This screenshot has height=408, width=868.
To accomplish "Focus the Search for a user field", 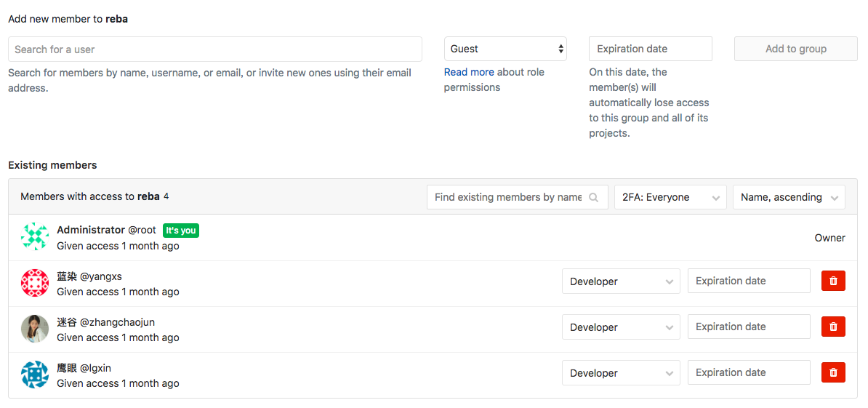I will (x=214, y=49).
